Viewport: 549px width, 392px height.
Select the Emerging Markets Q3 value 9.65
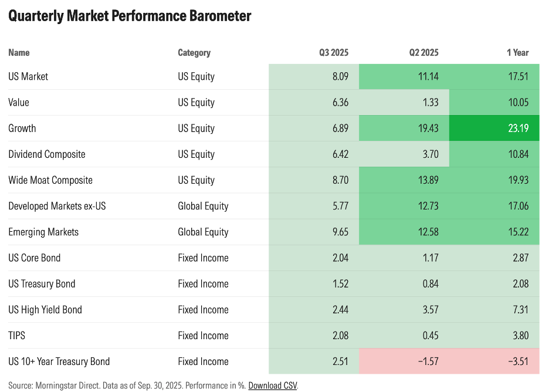pos(338,232)
